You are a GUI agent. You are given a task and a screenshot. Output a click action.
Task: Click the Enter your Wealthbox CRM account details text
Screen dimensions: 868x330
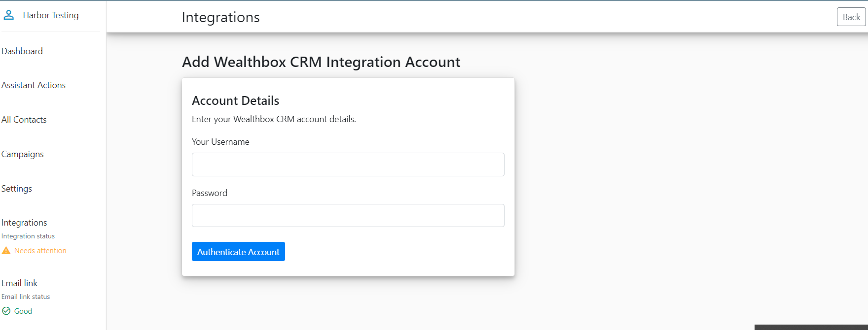coord(274,119)
